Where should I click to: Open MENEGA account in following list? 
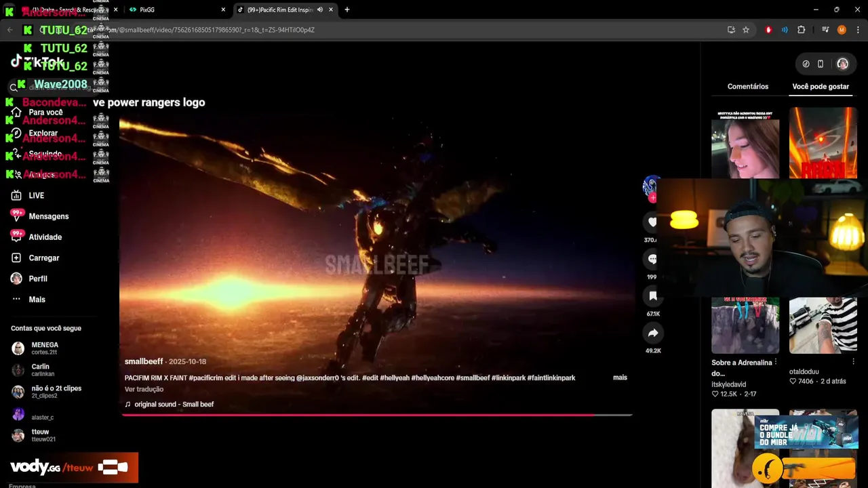pyautogui.click(x=45, y=348)
